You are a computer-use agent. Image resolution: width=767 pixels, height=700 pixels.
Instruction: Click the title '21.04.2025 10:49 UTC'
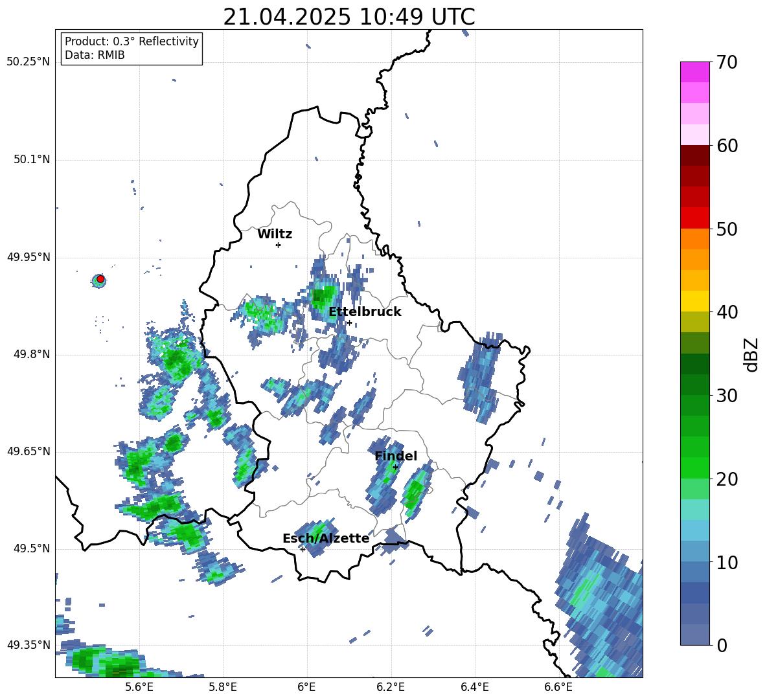pyautogui.click(x=349, y=17)
